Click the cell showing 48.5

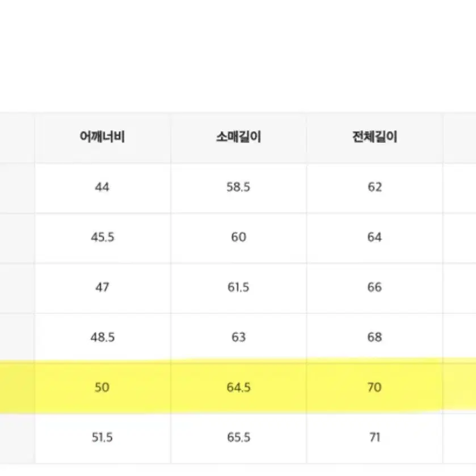tap(102, 336)
